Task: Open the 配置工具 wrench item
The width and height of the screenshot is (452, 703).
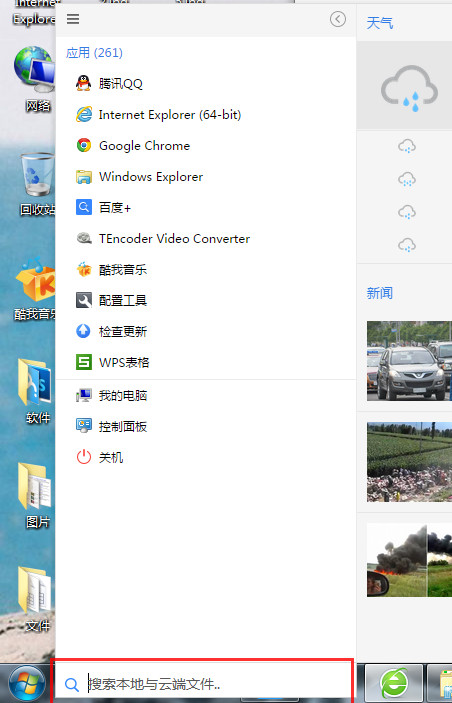Action: (206, 300)
